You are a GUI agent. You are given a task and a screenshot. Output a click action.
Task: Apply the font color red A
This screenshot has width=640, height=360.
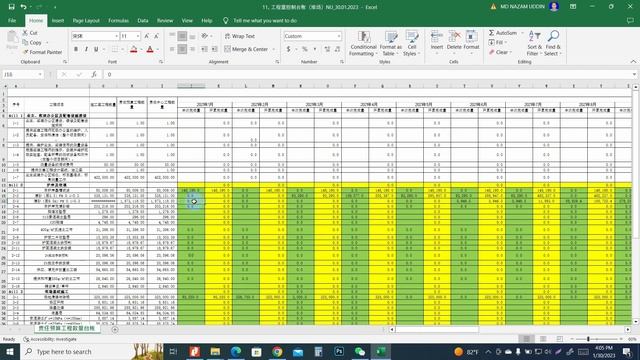click(x=150, y=49)
